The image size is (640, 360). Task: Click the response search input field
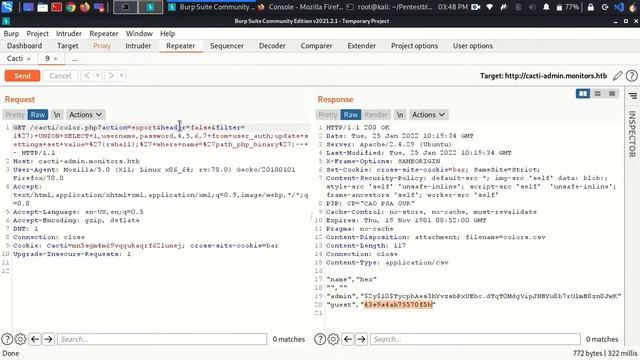(475, 339)
